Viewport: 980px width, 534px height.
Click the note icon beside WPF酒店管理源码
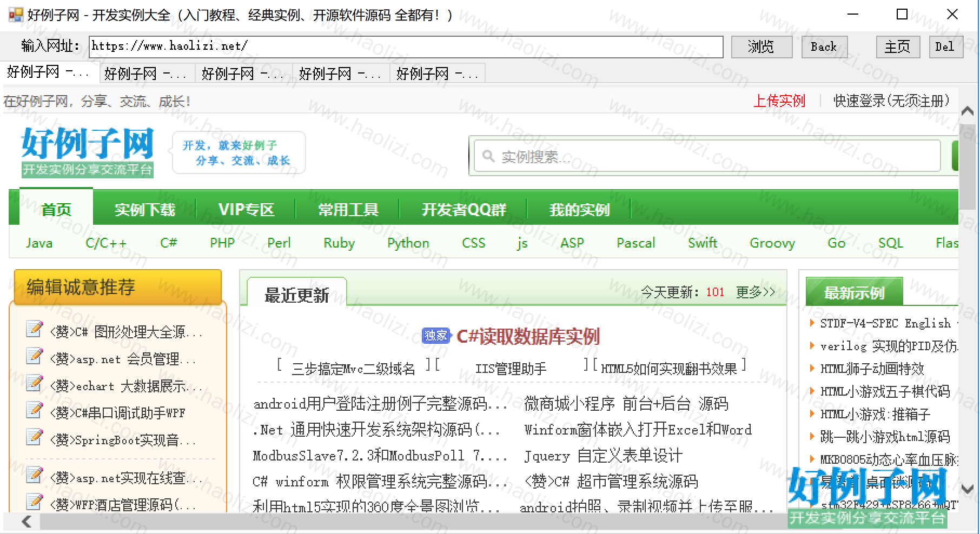tap(34, 502)
